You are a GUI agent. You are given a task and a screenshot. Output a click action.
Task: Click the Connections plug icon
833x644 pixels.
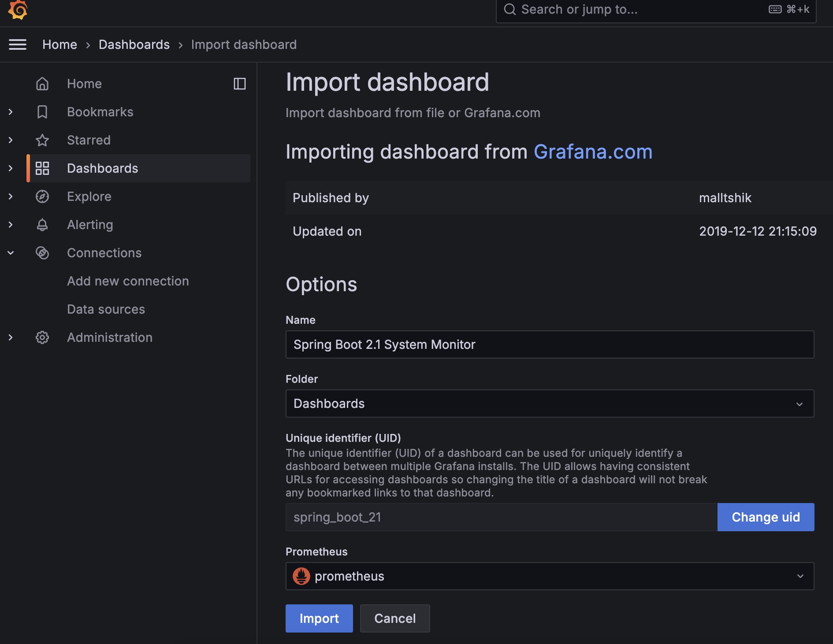[42, 253]
